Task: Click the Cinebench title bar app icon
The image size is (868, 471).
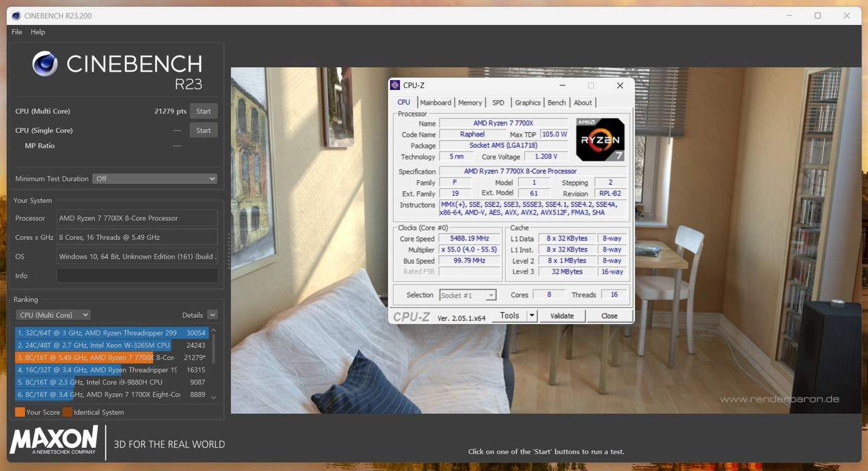Action: [16, 16]
